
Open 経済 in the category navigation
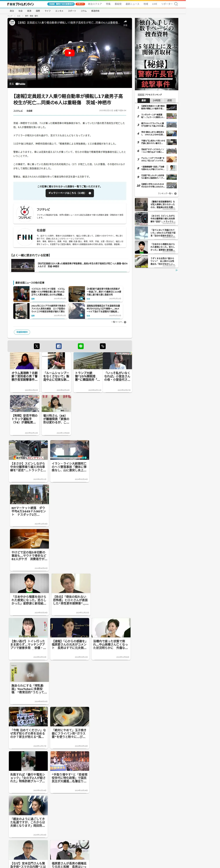tap(29, 11)
